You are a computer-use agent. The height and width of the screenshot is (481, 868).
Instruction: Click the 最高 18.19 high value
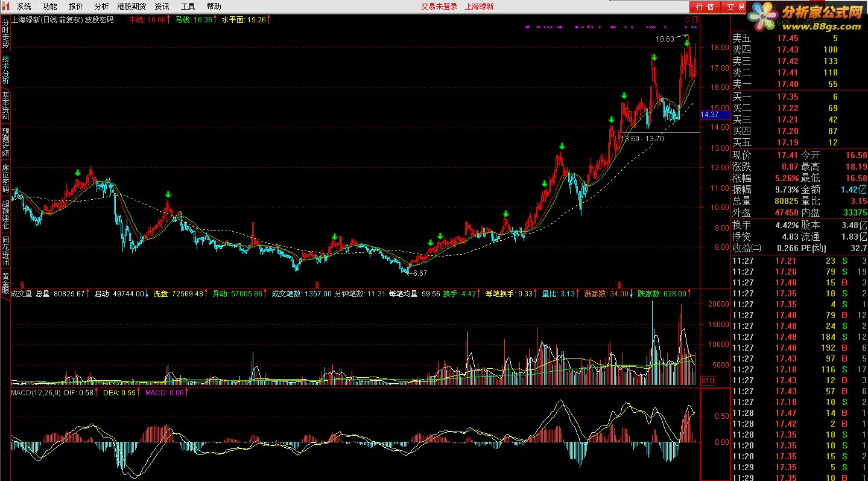(x=856, y=167)
